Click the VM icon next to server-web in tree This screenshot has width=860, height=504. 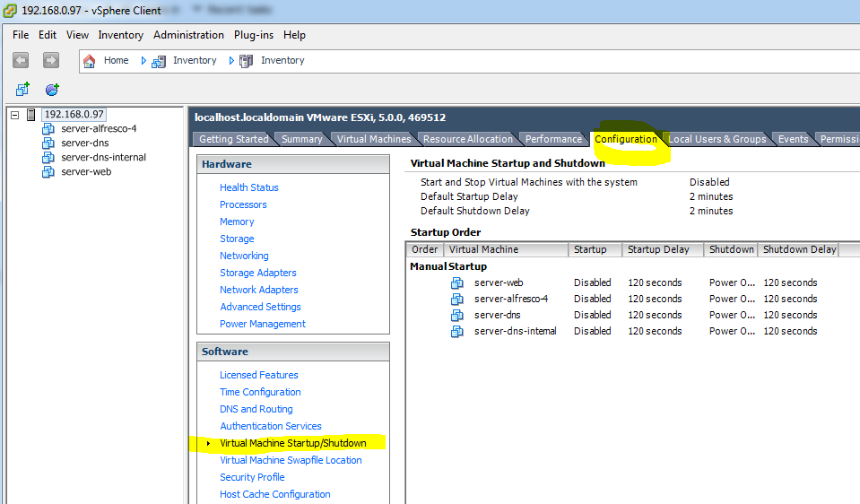point(48,171)
